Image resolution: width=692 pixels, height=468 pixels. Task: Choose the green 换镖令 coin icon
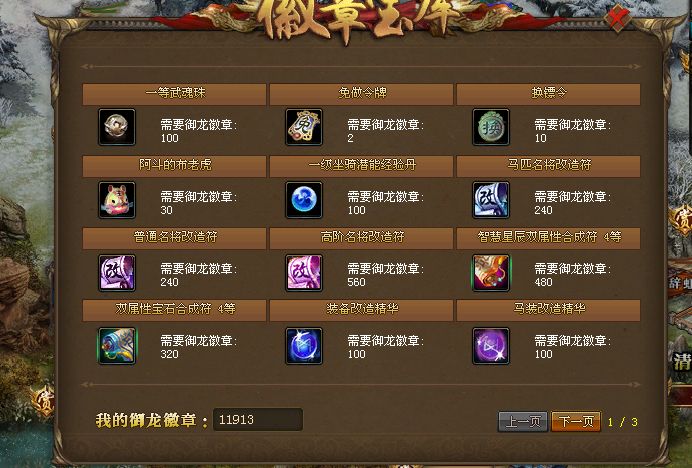(491, 127)
